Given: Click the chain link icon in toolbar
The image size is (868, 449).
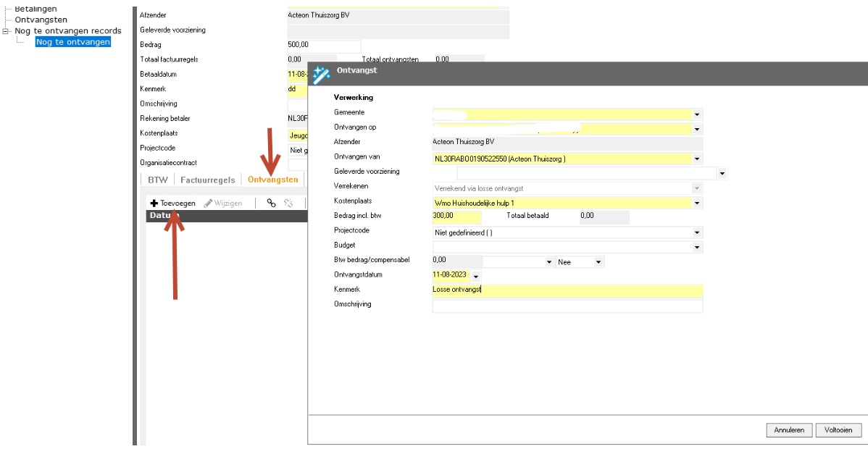Looking at the screenshot, I should [271, 203].
